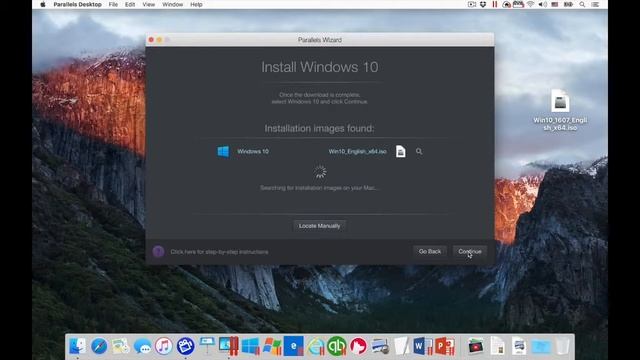This screenshot has width=640, height=360.
Task: Open QuickBooks from the Dock
Action: (337, 346)
